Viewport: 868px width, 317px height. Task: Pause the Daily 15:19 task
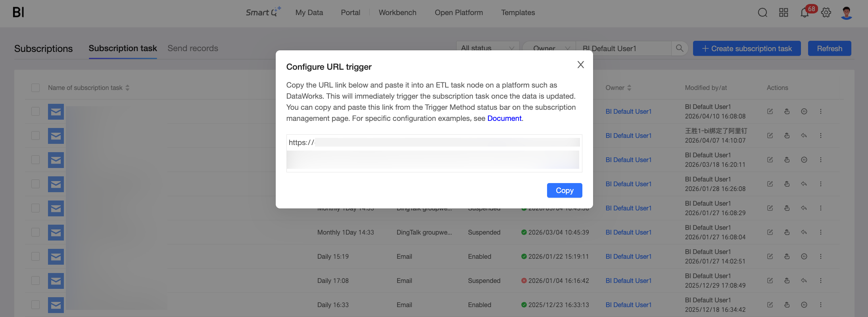pyautogui.click(x=804, y=256)
